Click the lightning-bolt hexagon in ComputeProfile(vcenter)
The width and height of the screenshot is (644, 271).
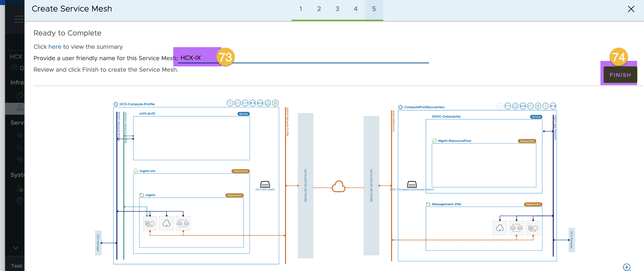[x=545, y=106]
